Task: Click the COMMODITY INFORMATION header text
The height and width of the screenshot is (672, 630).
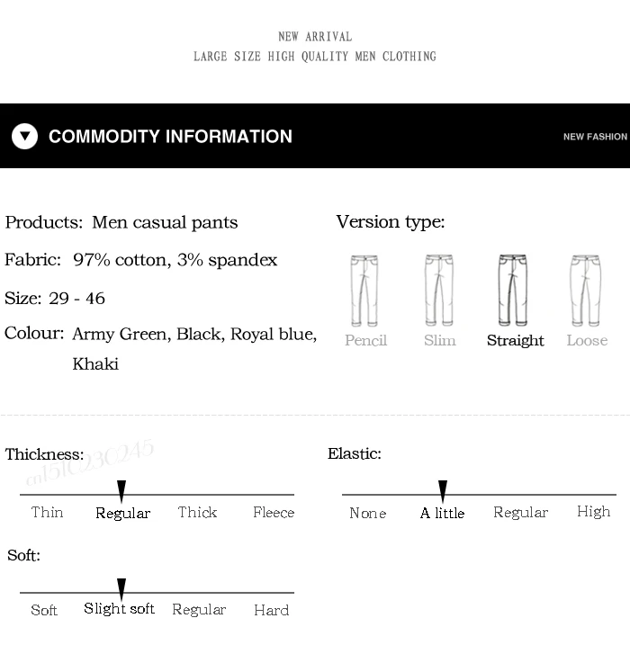Action: 170,136
